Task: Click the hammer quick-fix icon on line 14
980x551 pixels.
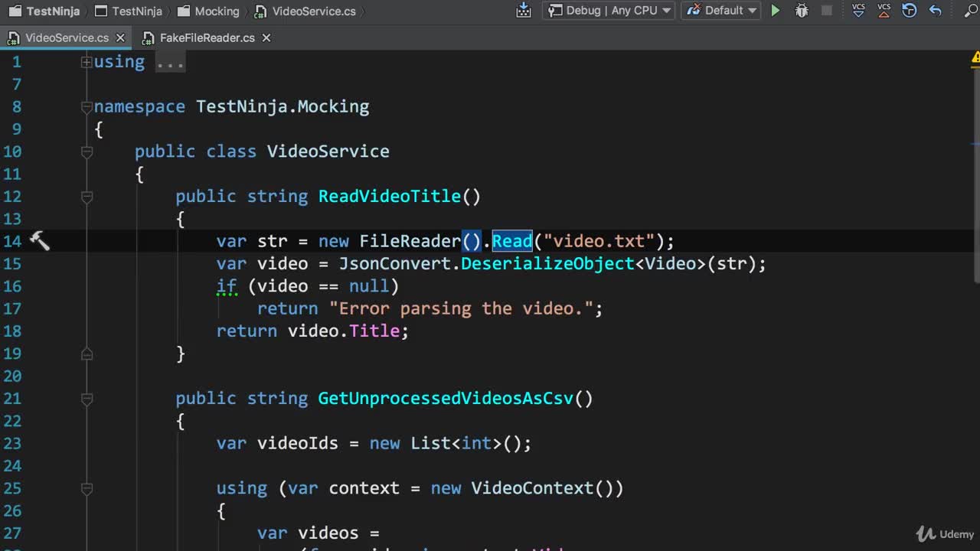Action: 39,241
